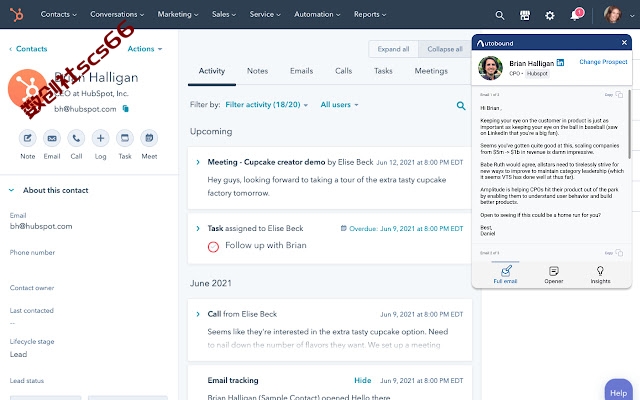Click the Log activity plus icon
The width and height of the screenshot is (640, 400).
tap(100, 138)
